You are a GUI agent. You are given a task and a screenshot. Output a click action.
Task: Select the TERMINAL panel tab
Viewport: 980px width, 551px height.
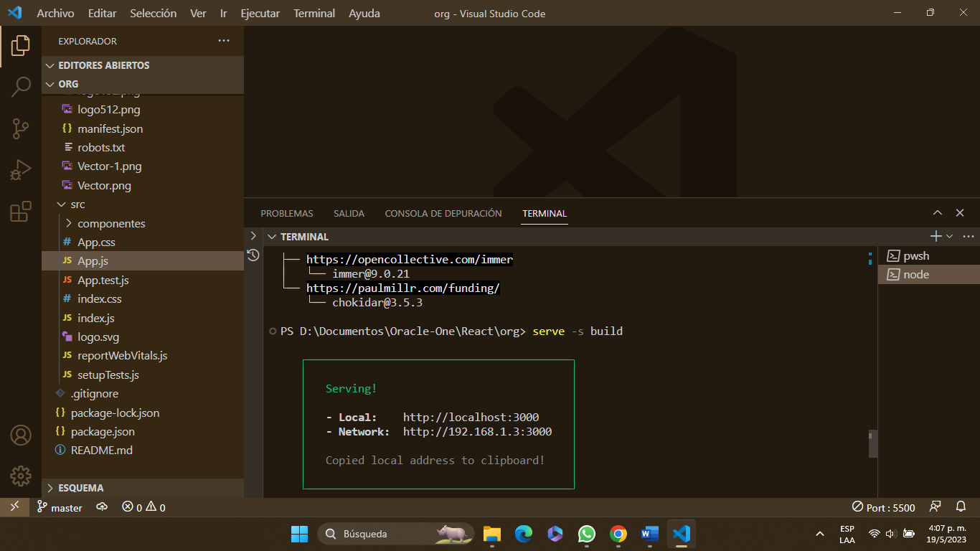545,213
